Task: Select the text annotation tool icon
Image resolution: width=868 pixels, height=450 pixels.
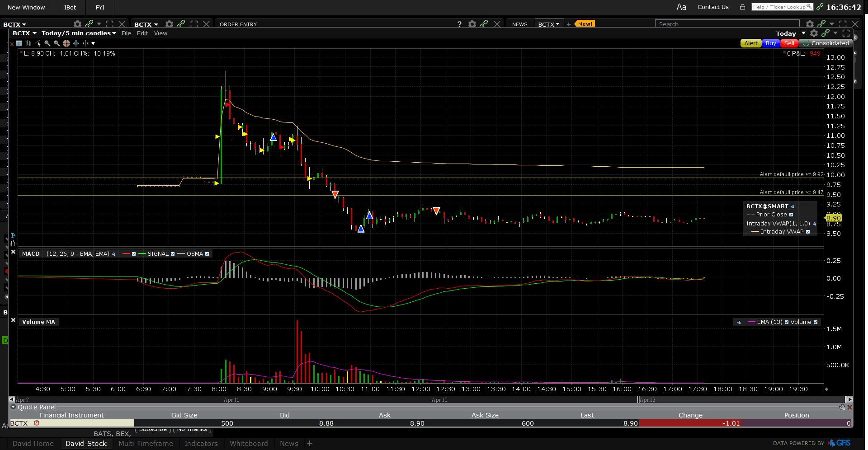Action: pos(19,43)
